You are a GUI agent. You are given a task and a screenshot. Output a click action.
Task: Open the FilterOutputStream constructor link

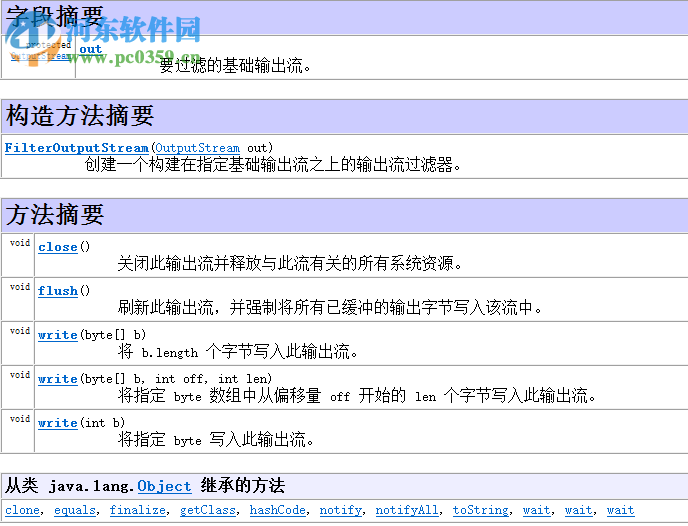click(x=77, y=148)
